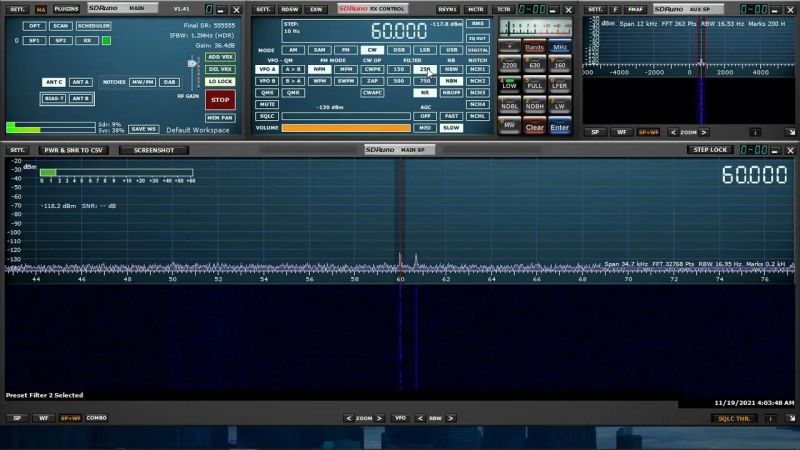Select ANT A antenna input
The image size is (800, 450).
pos(80,82)
